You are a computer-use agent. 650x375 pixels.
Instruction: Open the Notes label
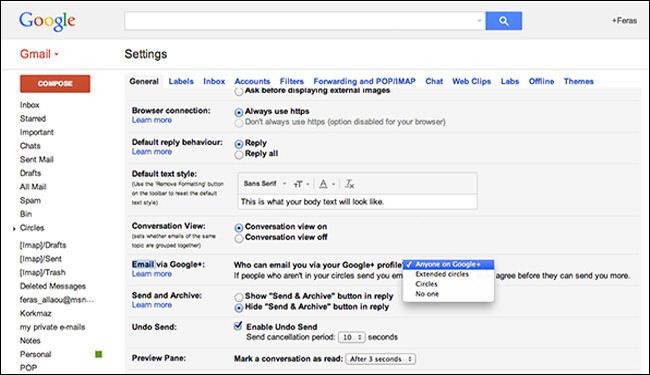point(30,341)
